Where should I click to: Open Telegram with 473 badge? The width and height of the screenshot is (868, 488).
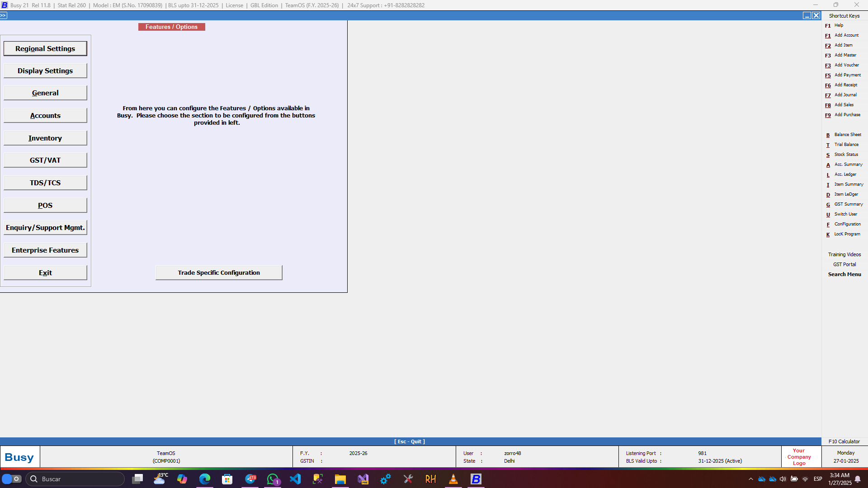(250, 479)
